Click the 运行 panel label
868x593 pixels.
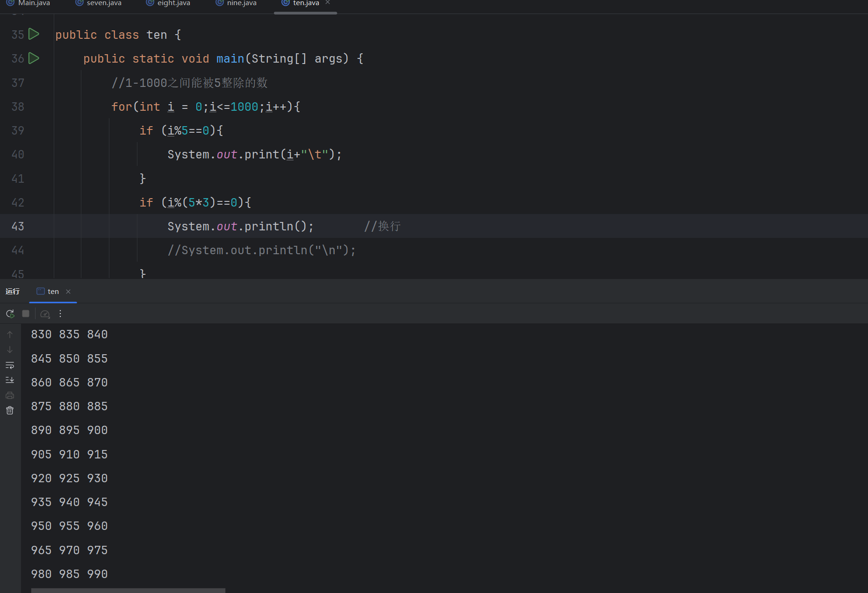pos(13,292)
